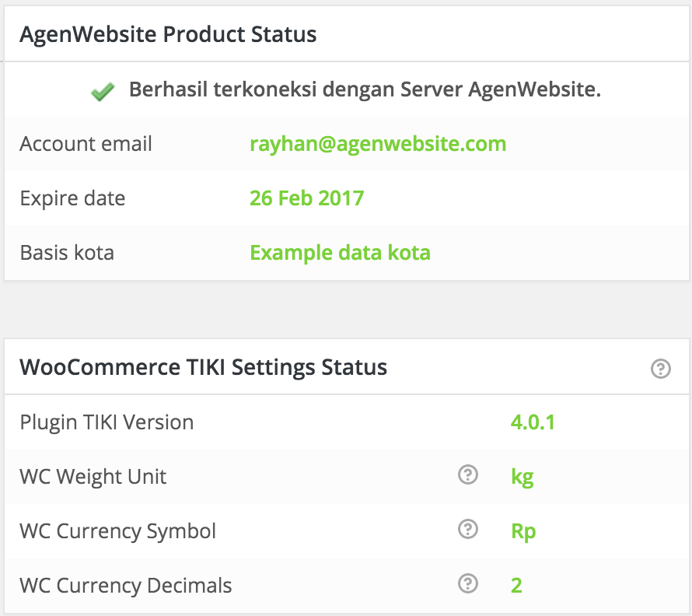Click the Rp currency symbol value
Screen dimensions: 692x616
coord(523,531)
